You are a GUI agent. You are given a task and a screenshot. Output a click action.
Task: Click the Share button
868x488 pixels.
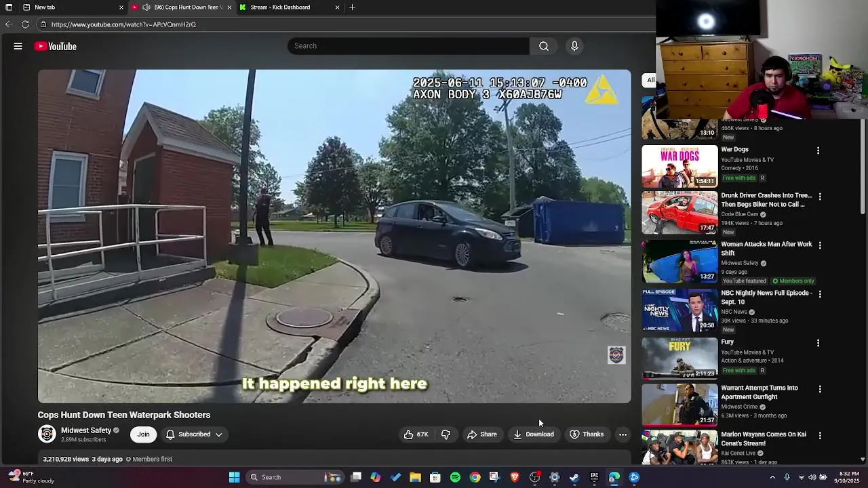tap(481, 434)
